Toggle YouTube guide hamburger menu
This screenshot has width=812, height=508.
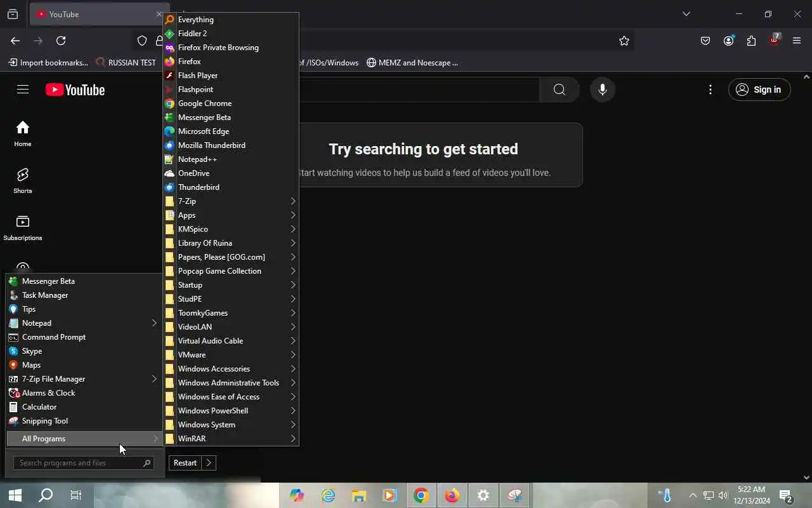coord(23,90)
